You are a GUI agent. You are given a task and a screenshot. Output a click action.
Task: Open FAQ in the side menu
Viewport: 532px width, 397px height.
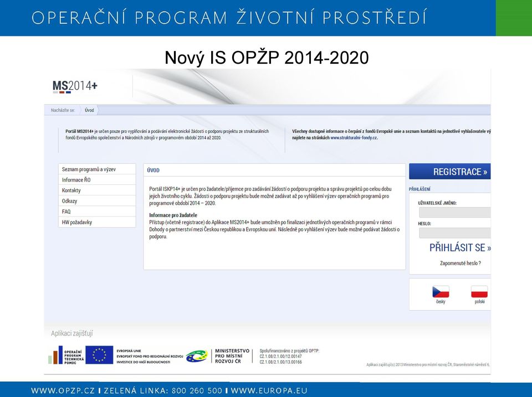[97, 211]
